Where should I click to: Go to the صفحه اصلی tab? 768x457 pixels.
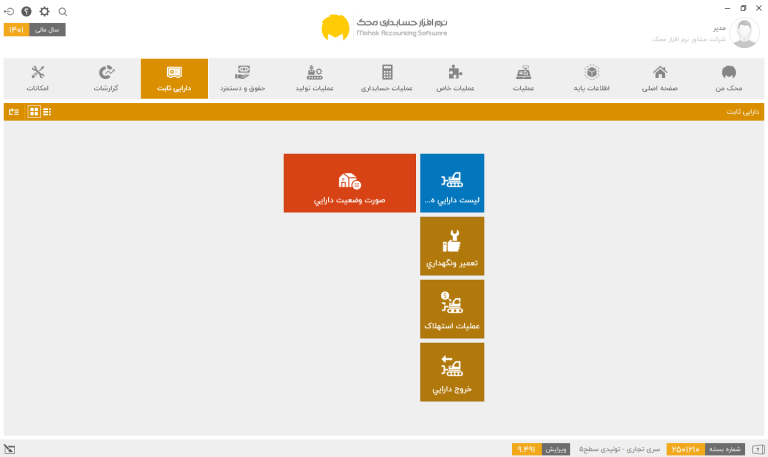click(660, 79)
